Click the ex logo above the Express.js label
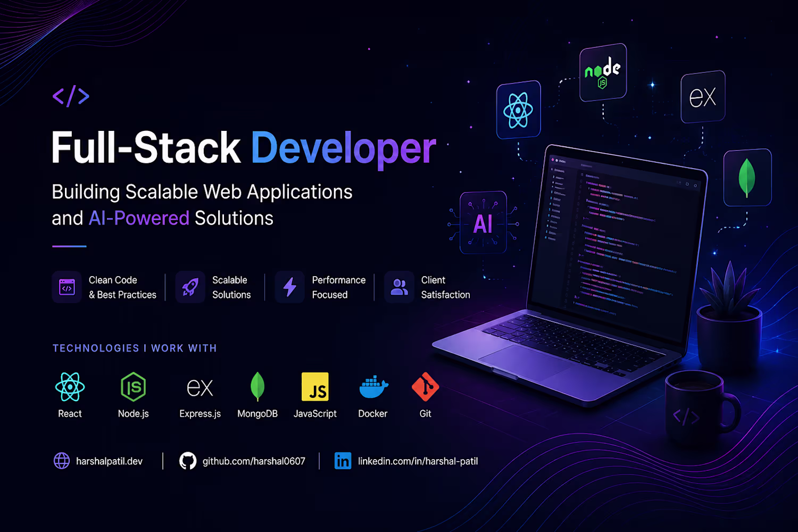 tap(200, 388)
